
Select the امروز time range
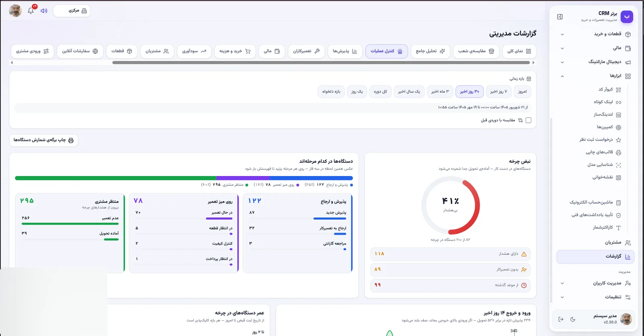click(x=522, y=92)
